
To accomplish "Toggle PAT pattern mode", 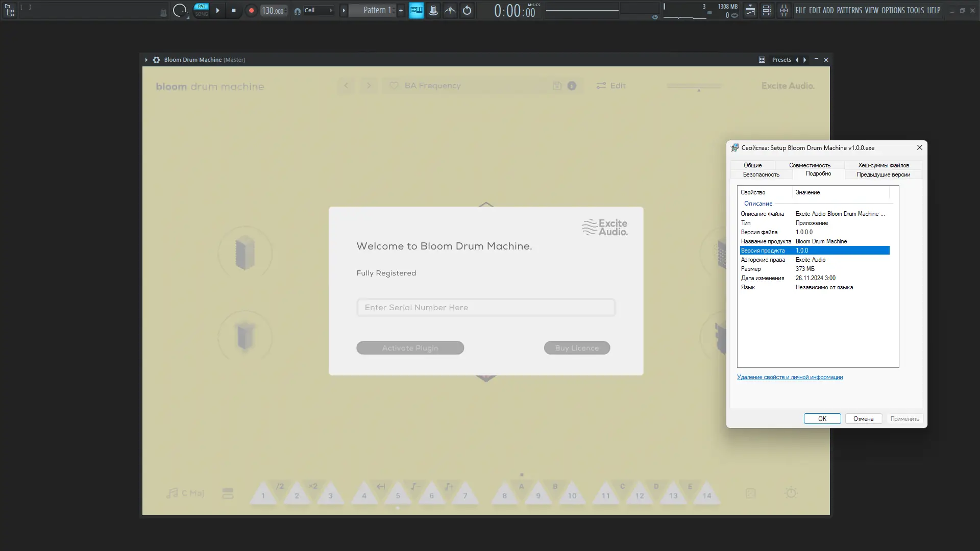I will click(x=202, y=7).
